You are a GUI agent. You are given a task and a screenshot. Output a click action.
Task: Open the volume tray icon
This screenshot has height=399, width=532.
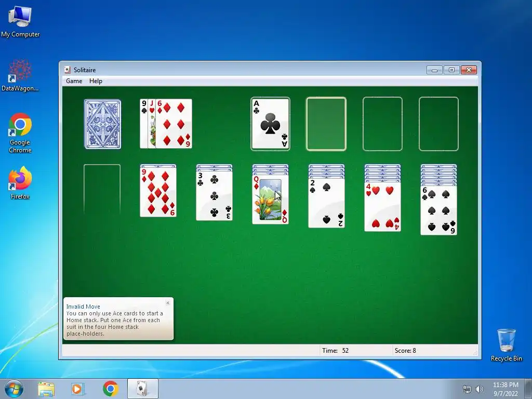pos(480,389)
